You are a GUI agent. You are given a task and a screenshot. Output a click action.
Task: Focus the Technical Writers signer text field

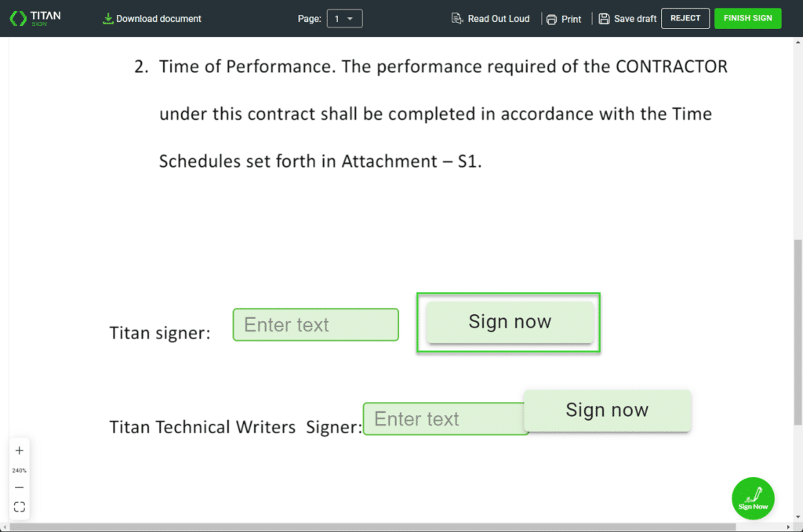click(443, 418)
